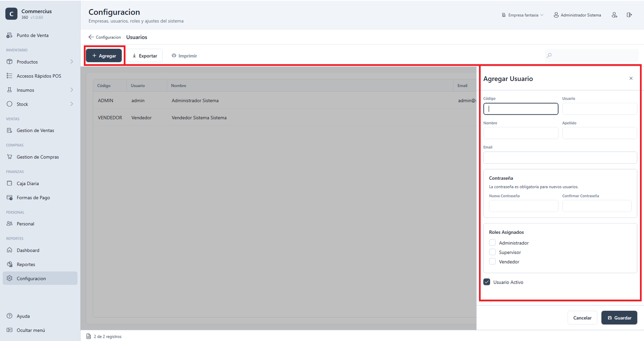The image size is (644, 341).
Task: Select the VENDEDOR code cell
Action: [x=110, y=118]
